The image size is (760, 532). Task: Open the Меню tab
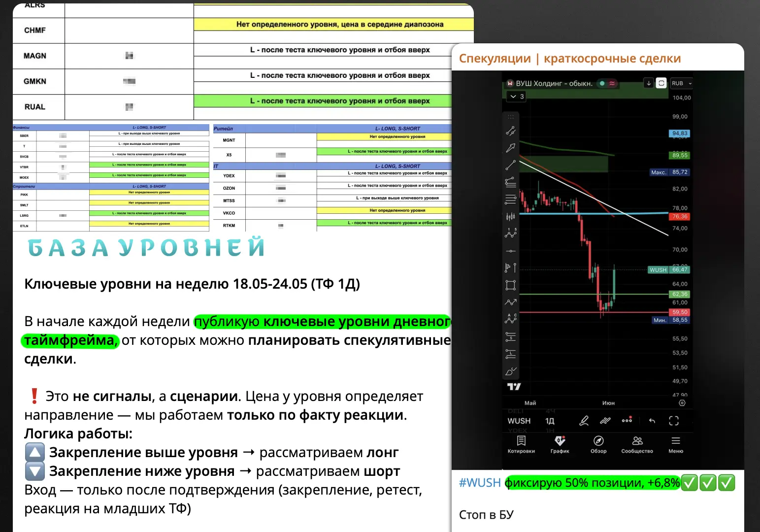(x=676, y=444)
